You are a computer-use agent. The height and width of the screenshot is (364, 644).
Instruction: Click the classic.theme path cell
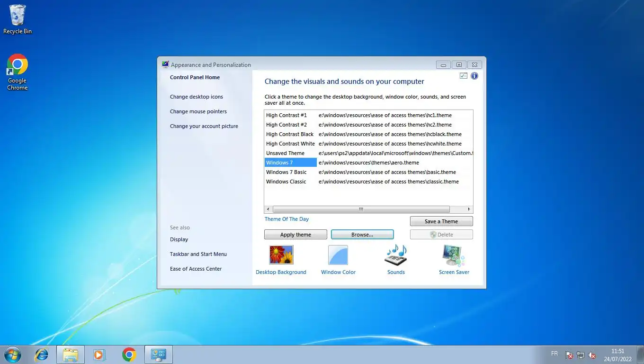point(388,182)
